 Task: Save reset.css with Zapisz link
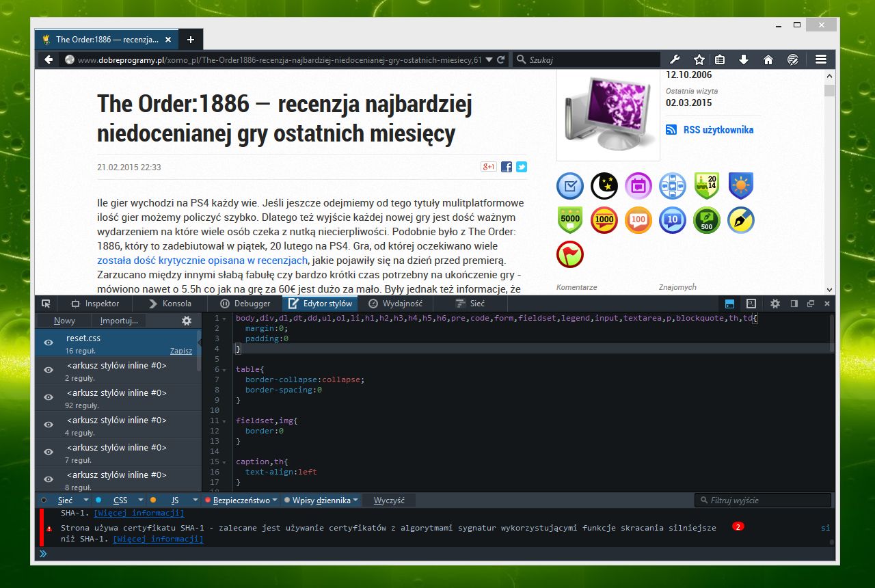pyautogui.click(x=181, y=351)
